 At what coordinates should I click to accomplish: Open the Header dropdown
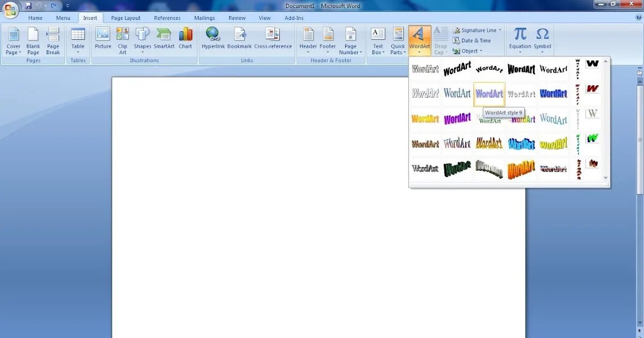point(308,41)
